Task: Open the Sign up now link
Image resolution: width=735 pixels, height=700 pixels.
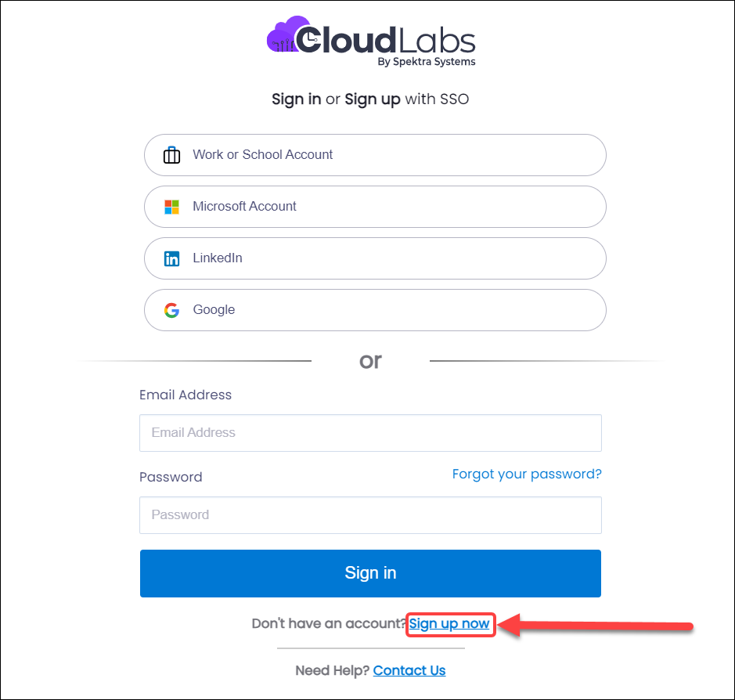Action: [x=449, y=624]
